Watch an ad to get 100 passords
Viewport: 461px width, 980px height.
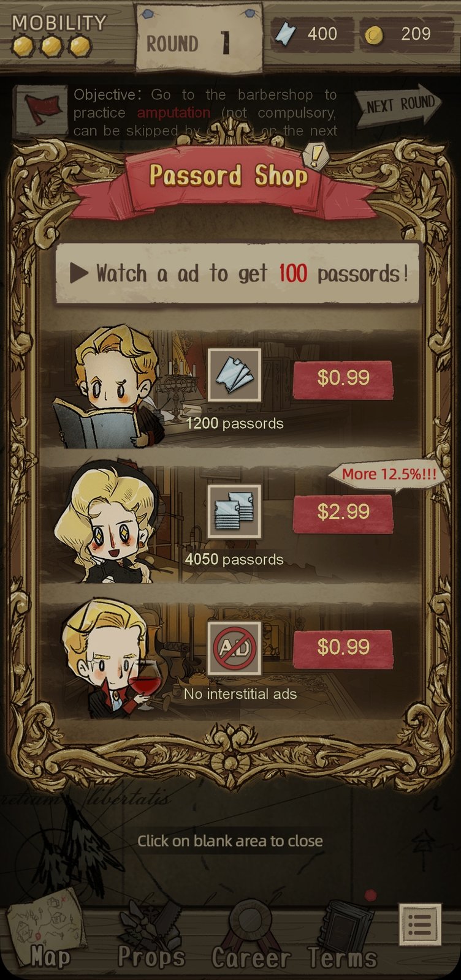[238, 273]
